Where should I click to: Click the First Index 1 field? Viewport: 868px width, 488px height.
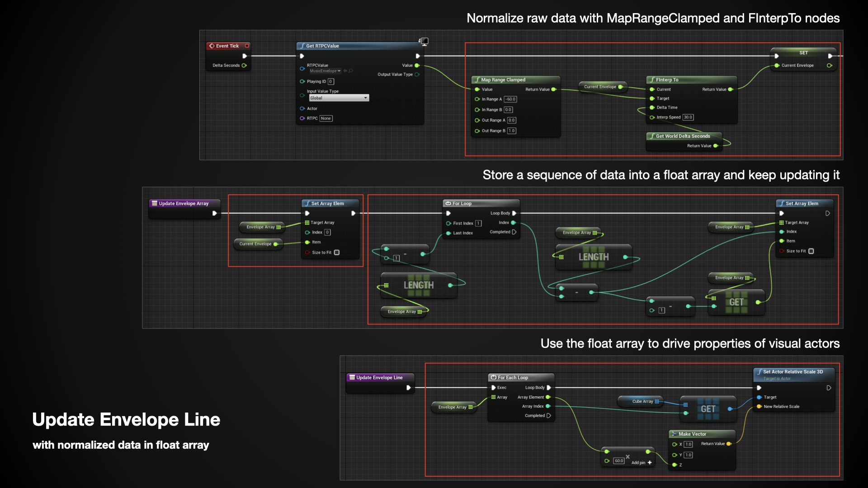pyautogui.click(x=478, y=223)
